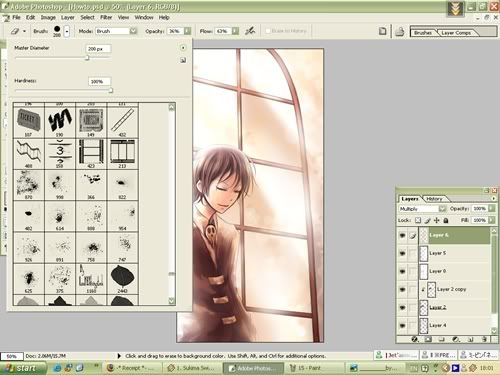Select the splatter brush 366
The image size is (500, 375).
click(x=91, y=185)
